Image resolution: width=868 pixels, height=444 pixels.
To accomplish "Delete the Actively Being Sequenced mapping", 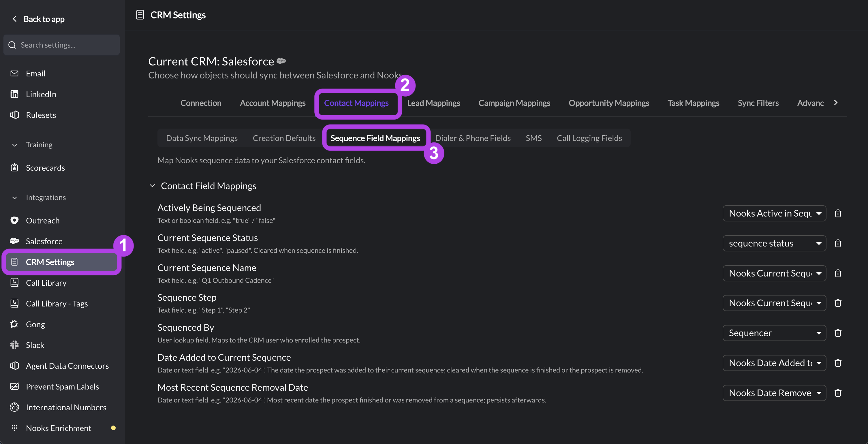I will coord(838,213).
